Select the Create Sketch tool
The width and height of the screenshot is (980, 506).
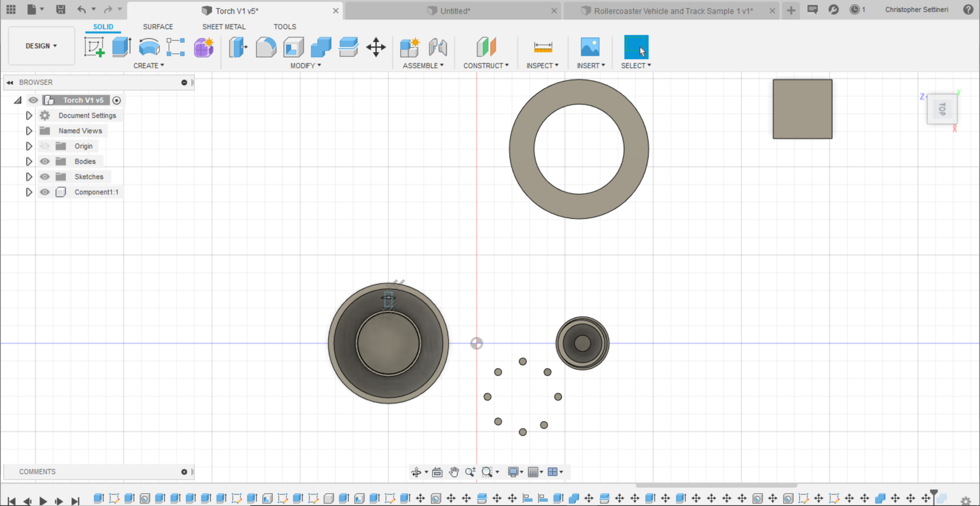(94, 47)
